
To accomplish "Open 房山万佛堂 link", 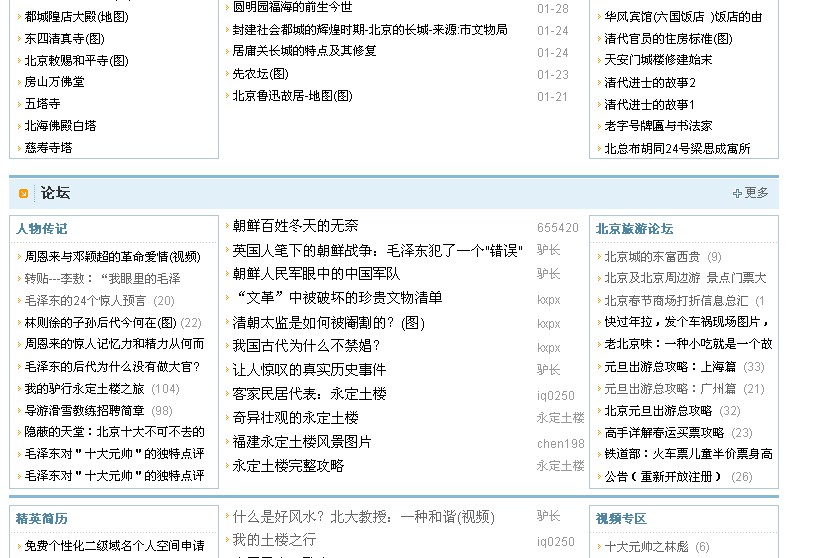I will pyautogui.click(x=55, y=82).
